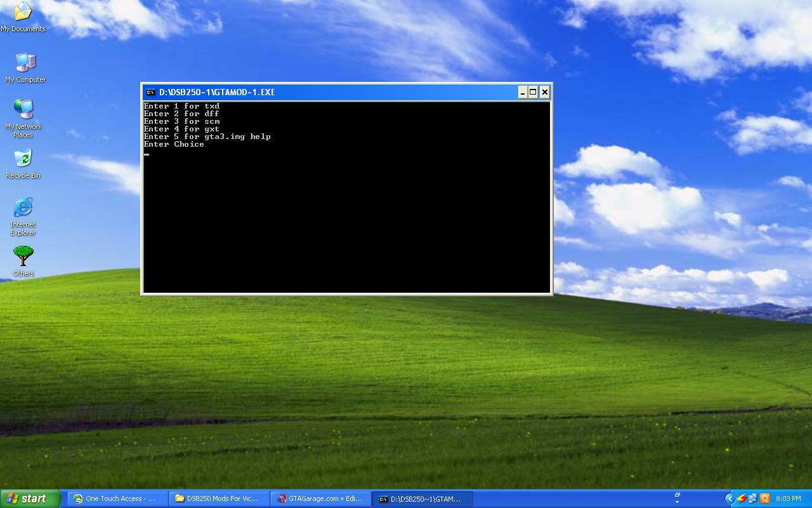Select the Others tree icon
The height and width of the screenshot is (508, 812).
point(23,257)
